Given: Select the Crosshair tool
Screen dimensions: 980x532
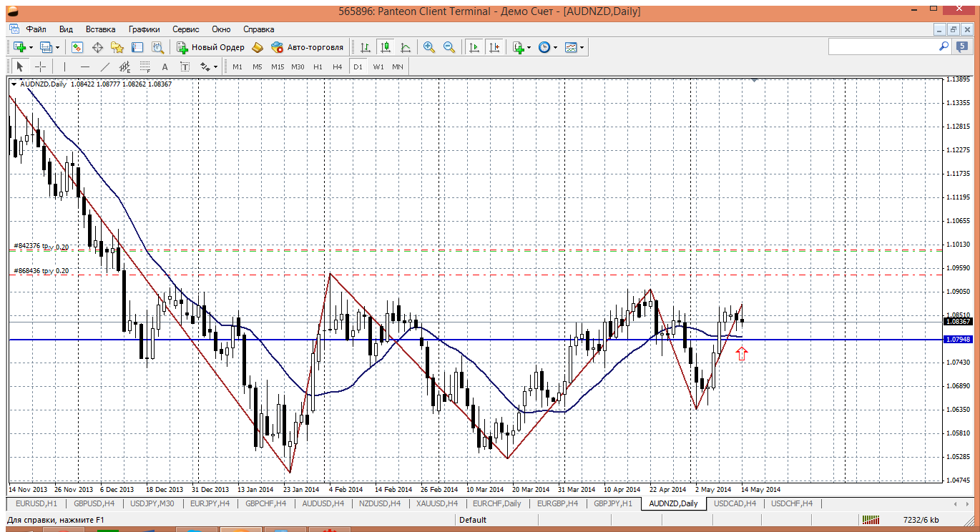Looking at the screenshot, I should pyautogui.click(x=41, y=66).
